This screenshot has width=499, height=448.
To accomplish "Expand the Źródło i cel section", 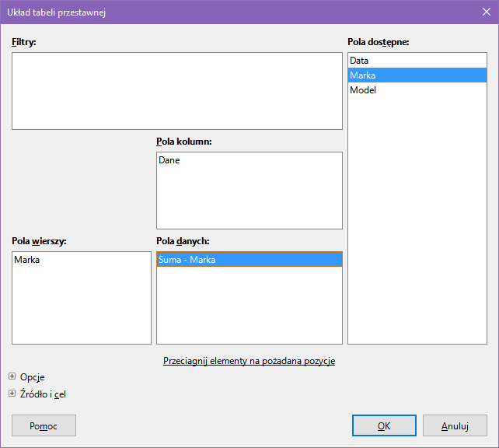I will tap(12, 394).
